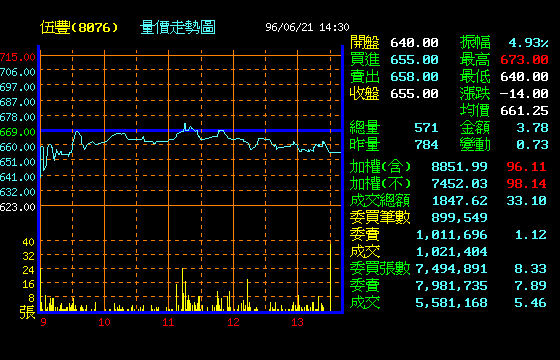Click the 632.00 price axis label
This screenshot has height=360, width=560.
coord(18,192)
